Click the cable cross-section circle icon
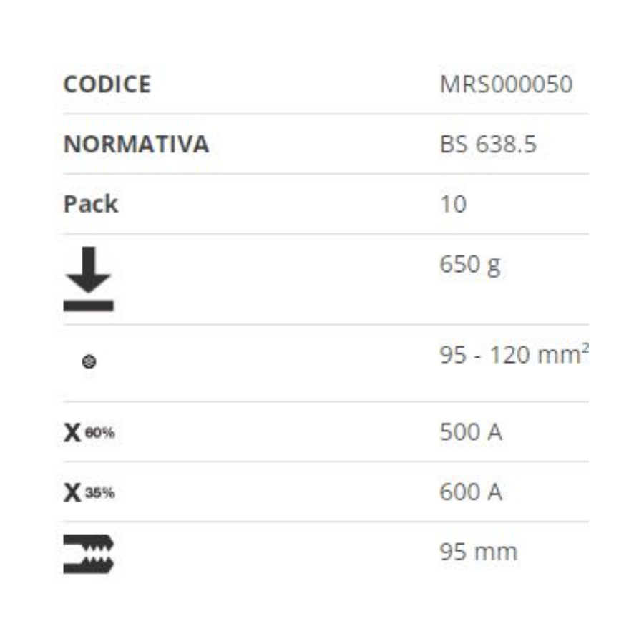644x644 pixels. [89, 361]
